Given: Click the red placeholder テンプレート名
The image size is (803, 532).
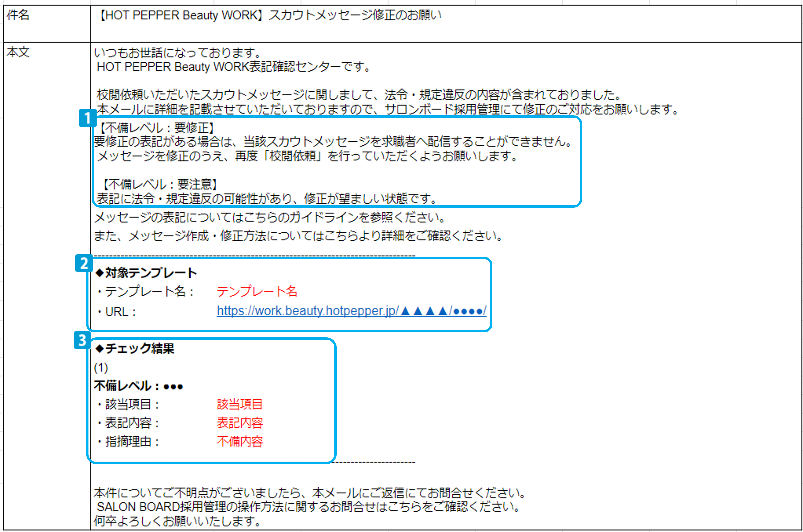Looking at the screenshot, I should coord(257,291).
